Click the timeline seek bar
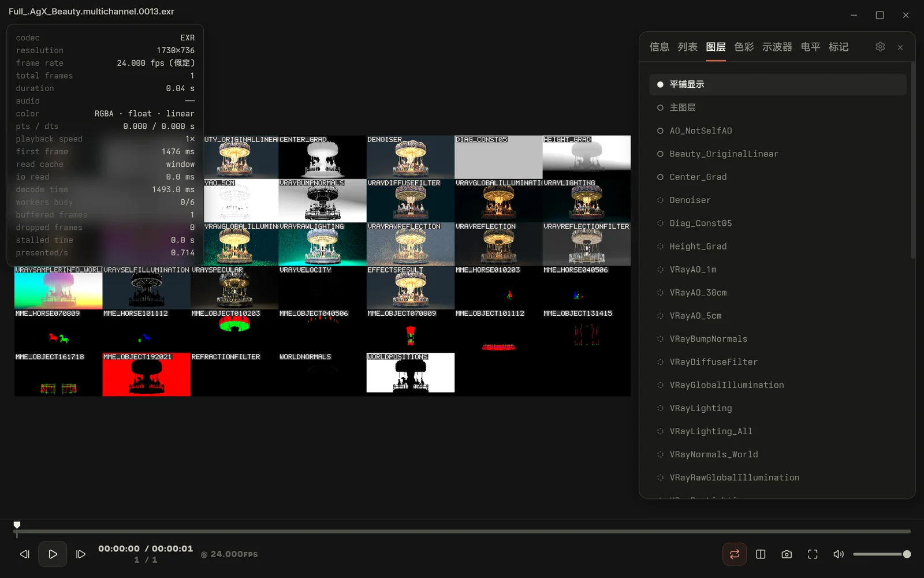 [x=462, y=531]
